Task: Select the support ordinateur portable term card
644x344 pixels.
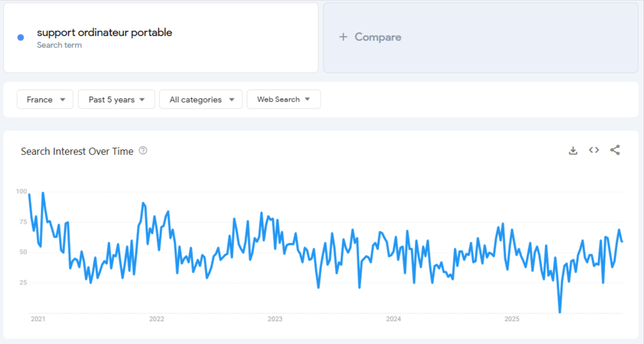Action: coord(161,37)
